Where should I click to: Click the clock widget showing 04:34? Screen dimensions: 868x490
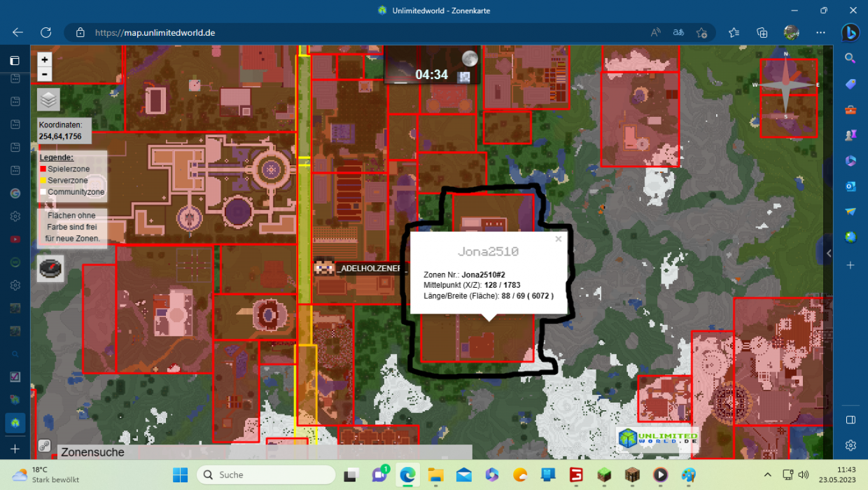pos(432,66)
